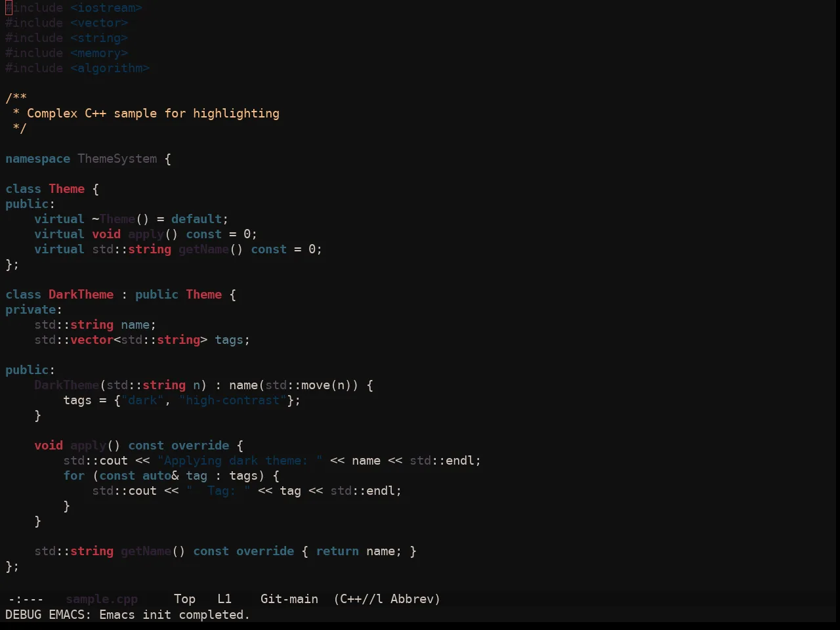
Task: Click the 'Emacs init completed.' echo area message
Action: (175, 615)
